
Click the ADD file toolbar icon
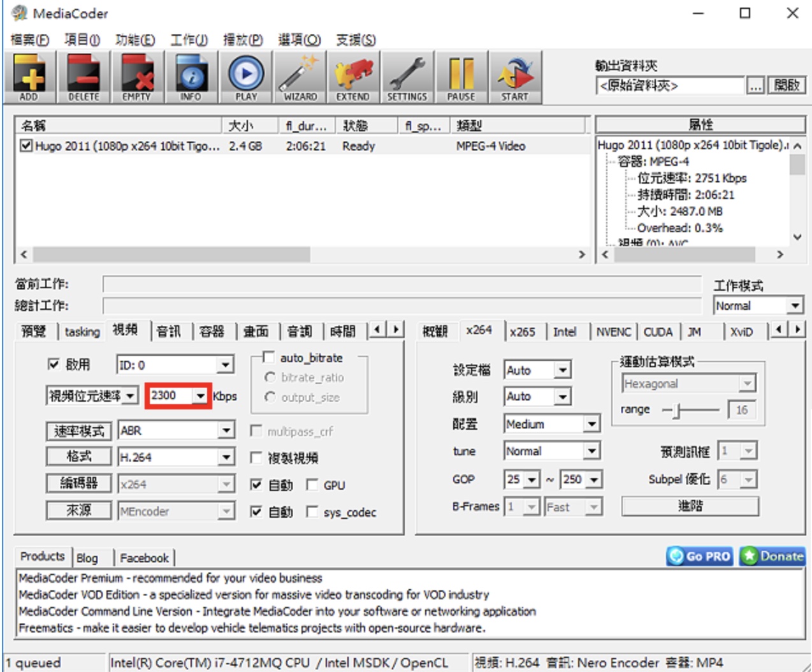(x=29, y=77)
